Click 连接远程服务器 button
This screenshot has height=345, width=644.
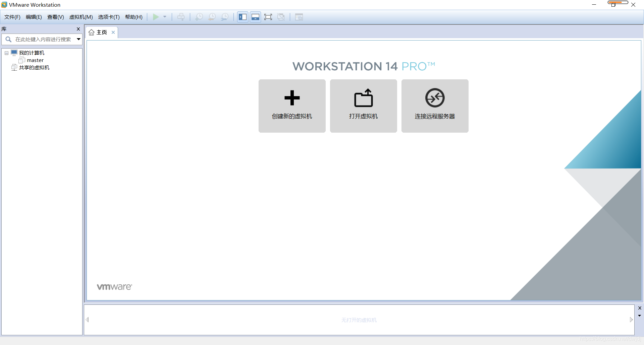click(435, 106)
